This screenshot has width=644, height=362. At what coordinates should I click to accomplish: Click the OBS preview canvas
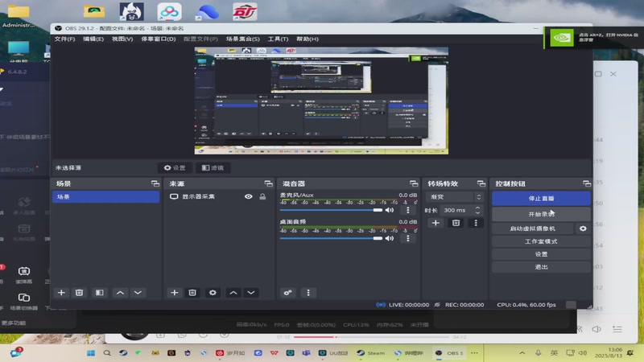(321, 101)
